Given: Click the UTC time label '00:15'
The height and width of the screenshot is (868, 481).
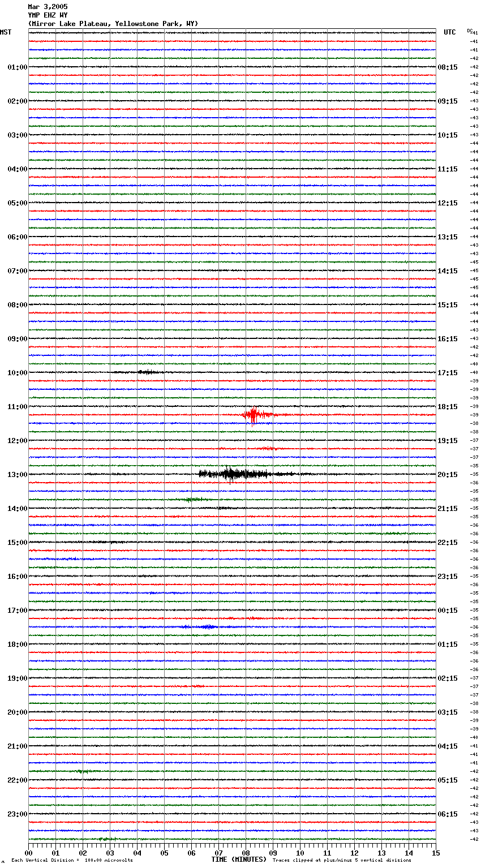Looking at the screenshot, I should [448, 611].
